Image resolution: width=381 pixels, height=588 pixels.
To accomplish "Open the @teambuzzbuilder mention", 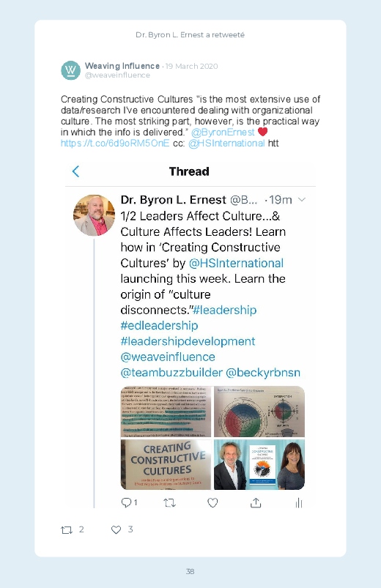I will click(x=171, y=373).
